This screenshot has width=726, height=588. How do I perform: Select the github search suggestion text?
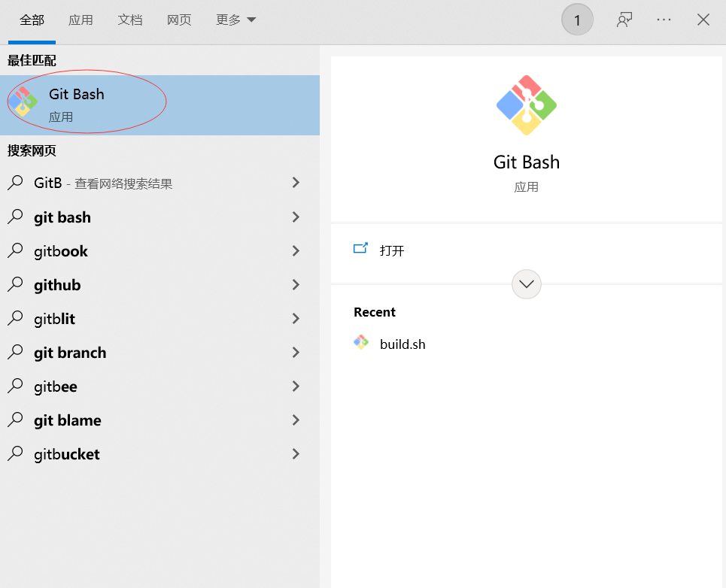point(57,285)
